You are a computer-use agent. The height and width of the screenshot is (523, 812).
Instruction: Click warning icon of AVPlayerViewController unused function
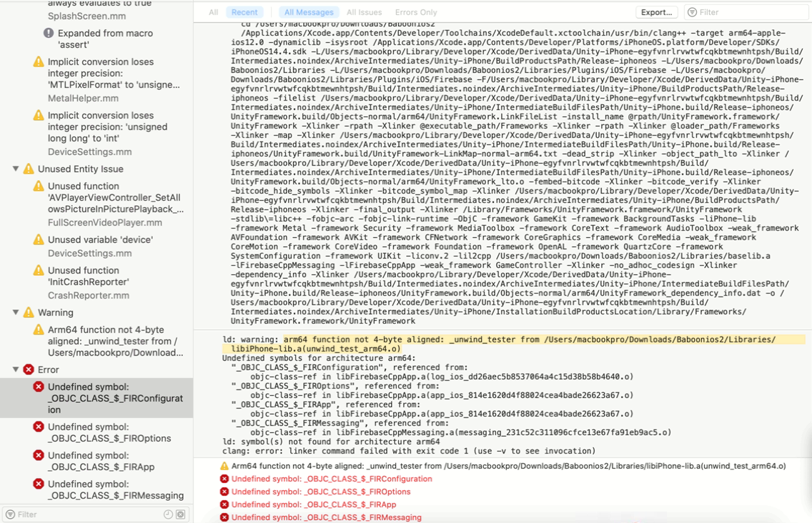(39, 186)
